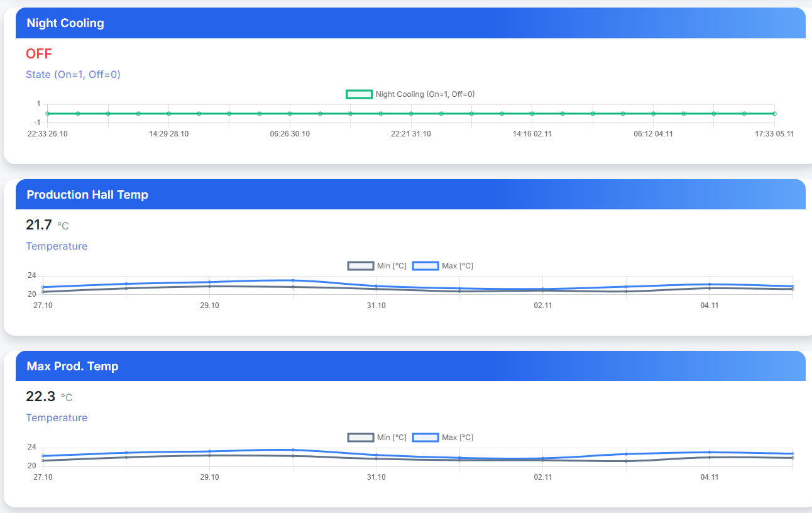The height and width of the screenshot is (513, 812).
Task: Click Max line point at 31.10 in Max Prod. Temp chart
Action: (x=376, y=455)
